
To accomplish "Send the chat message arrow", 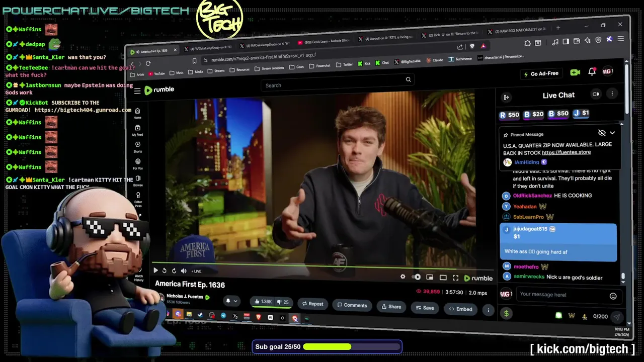I will point(616,317).
